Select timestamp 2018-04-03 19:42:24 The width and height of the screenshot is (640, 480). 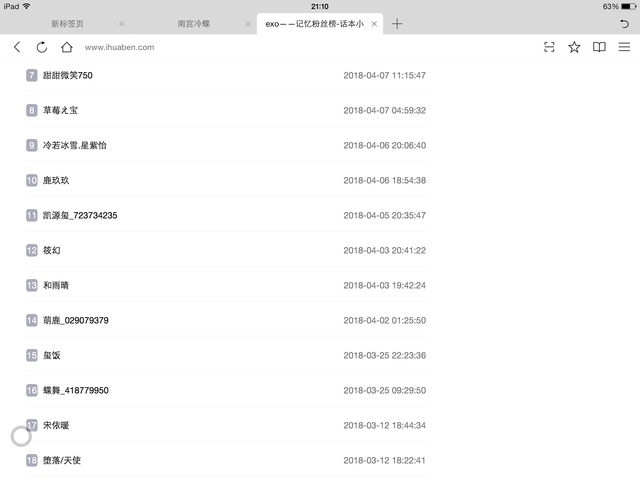[x=384, y=286]
